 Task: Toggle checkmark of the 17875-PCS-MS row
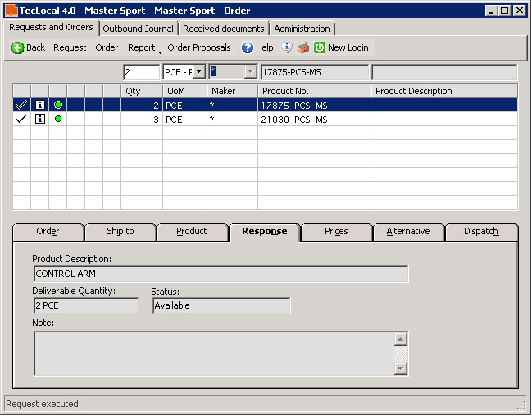click(21, 105)
